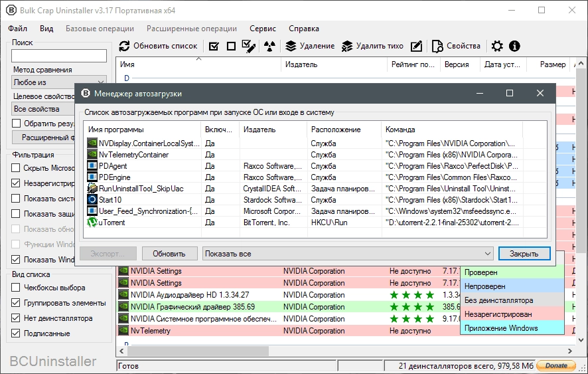Uncheck Незарегистрированные filter checkbox
Viewport: 588px width, 374px height.
16,183
